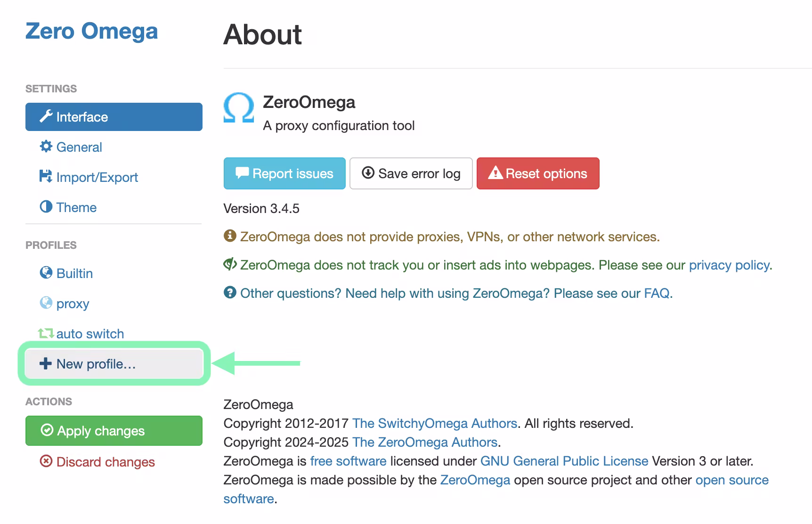Open the privacy policy link
This screenshot has width=812, height=524.
729,265
